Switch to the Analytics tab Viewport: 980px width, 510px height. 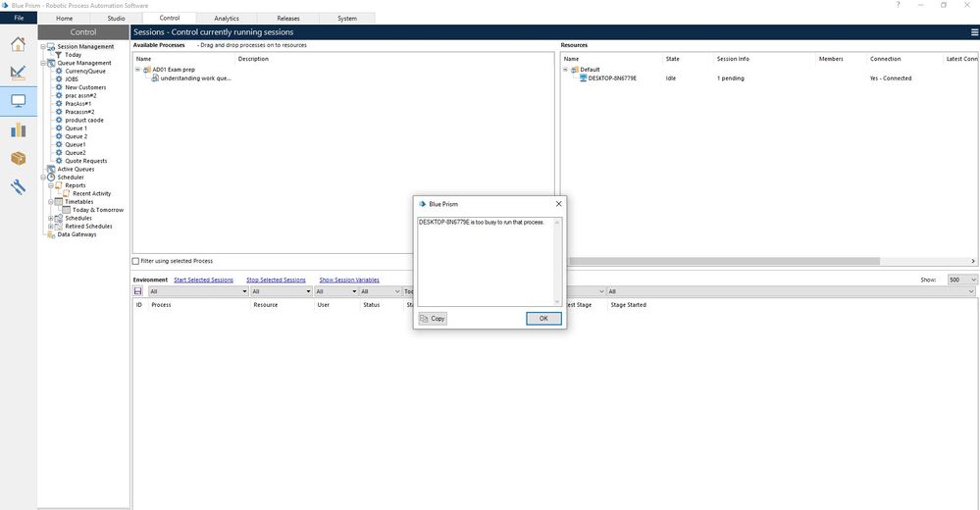[227, 18]
